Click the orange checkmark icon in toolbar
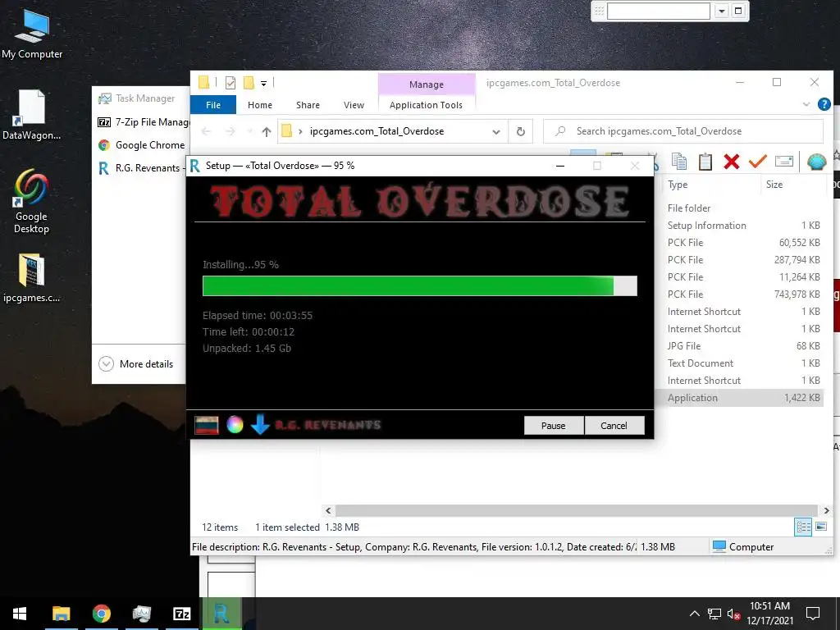 point(757,162)
